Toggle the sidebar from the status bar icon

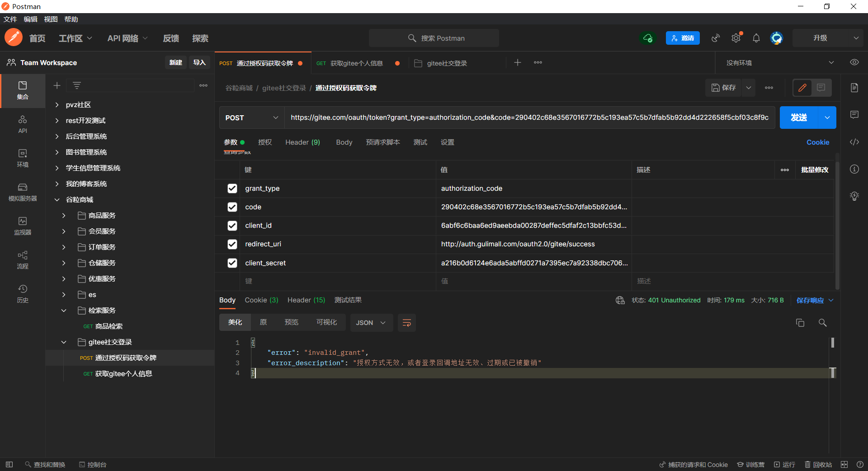click(9, 464)
